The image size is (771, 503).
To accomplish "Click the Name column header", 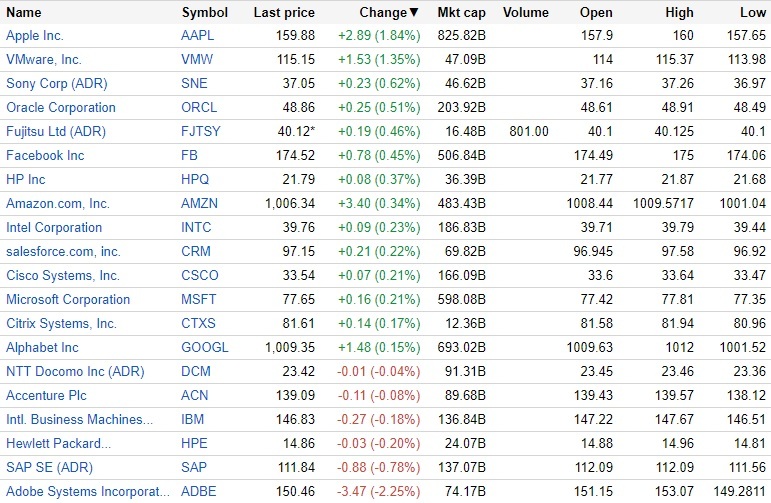I will (24, 13).
